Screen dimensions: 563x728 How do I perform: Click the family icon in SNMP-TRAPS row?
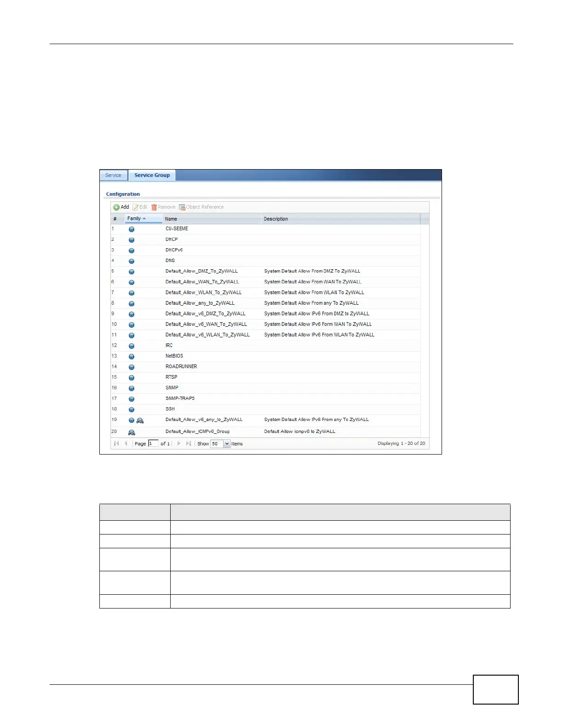click(x=132, y=399)
